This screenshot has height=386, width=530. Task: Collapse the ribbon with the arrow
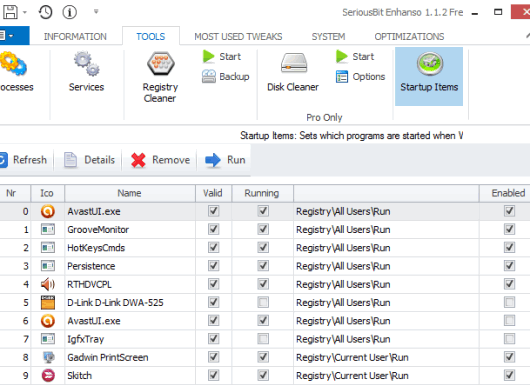(x=528, y=35)
